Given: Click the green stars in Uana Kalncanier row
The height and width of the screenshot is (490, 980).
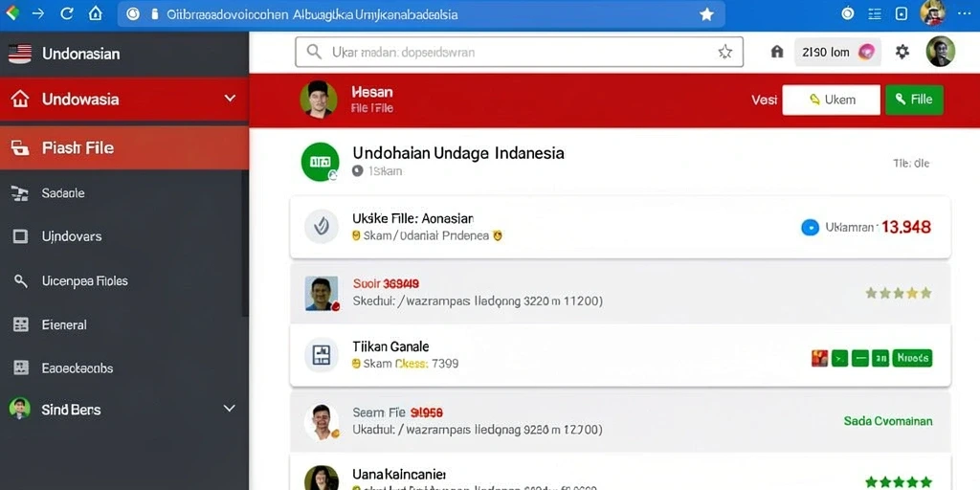Looking at the screenshot, I should coord(898,482).
